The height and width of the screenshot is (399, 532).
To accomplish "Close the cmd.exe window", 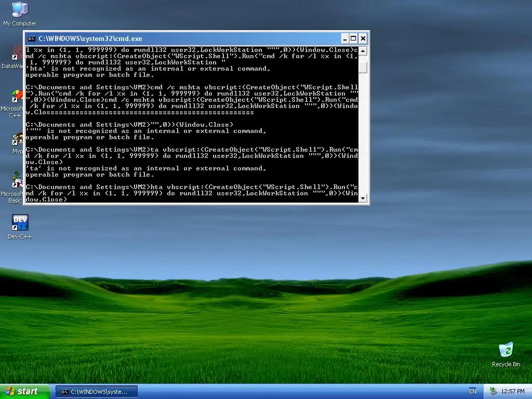I will click(x=363, y=38).
